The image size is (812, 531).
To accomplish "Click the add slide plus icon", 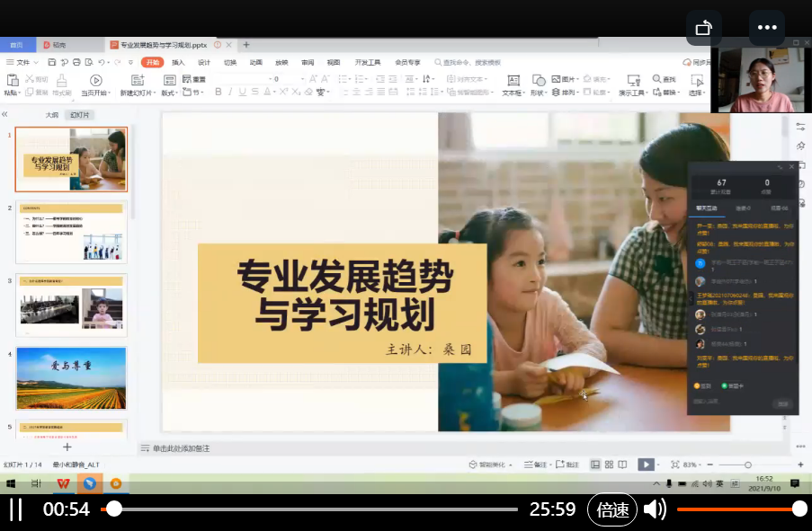I will [67, 447].
